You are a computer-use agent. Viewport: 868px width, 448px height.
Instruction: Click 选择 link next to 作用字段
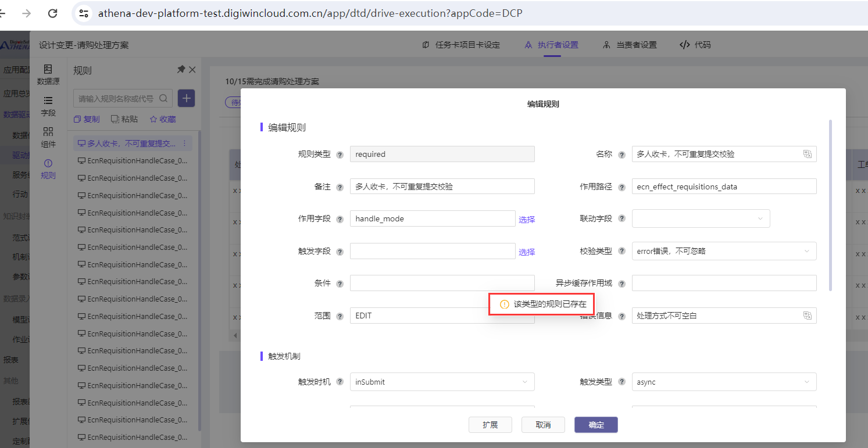coord(527,219)
